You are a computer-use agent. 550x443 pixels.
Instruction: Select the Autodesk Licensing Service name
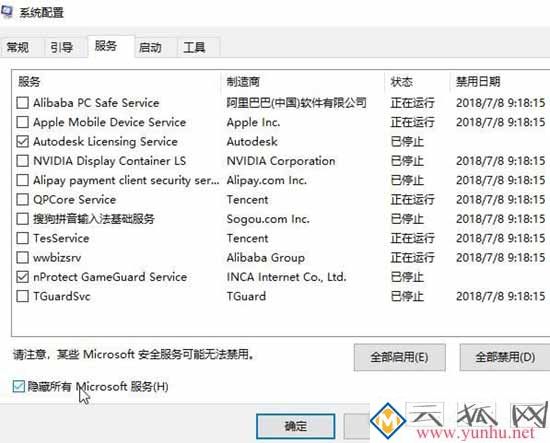coord(105,141)
